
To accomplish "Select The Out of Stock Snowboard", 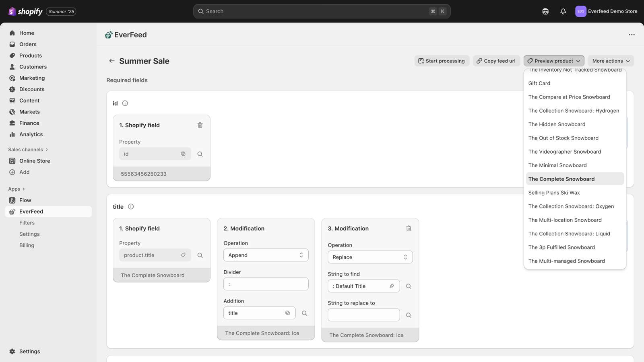I will (575, 138).
